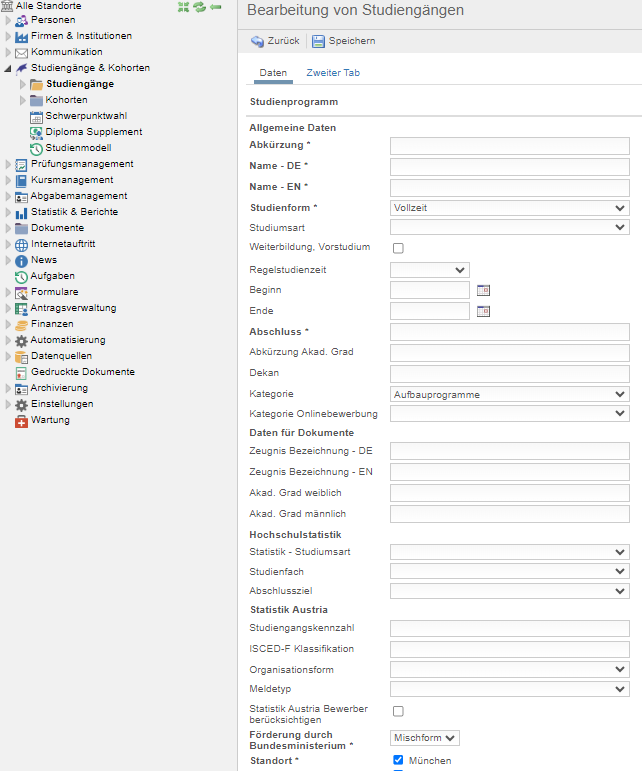The image size is (642, 771).
Task: Click the Datenquellen database icon
Action: click(x=21, y=356)
